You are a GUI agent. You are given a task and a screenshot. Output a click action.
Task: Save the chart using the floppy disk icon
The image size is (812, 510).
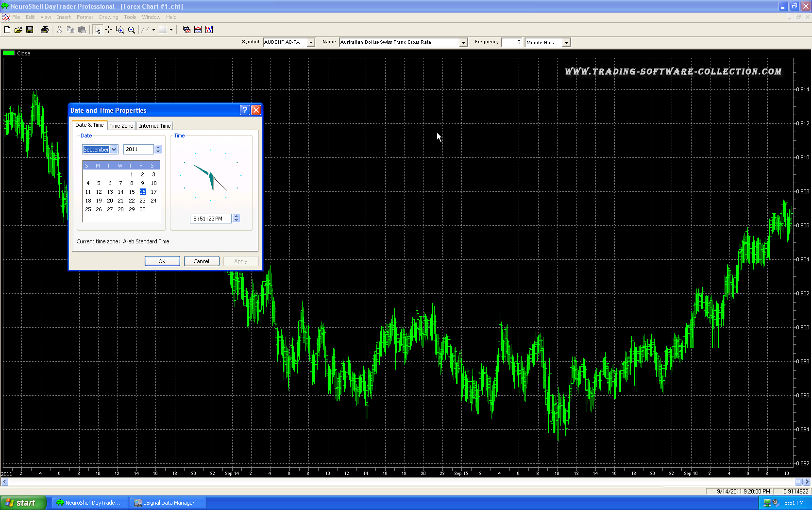pyautogui.click(x=30, y=30)
